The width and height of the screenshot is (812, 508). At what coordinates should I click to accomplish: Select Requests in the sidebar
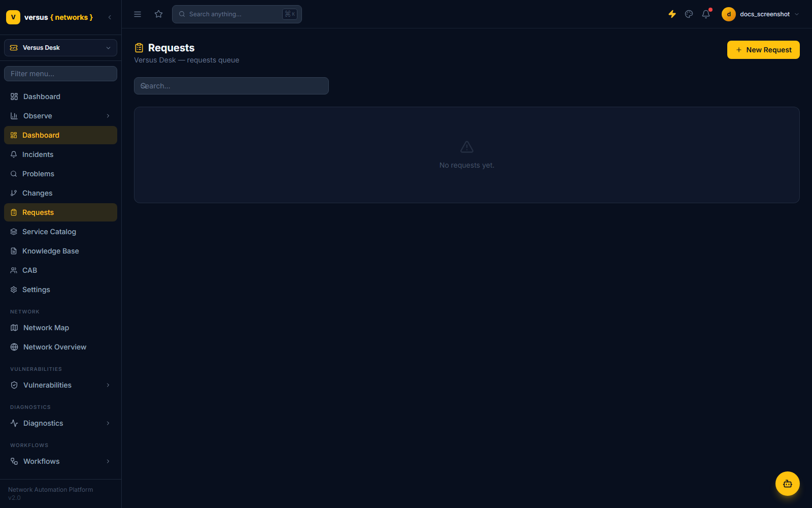[60, 212]
